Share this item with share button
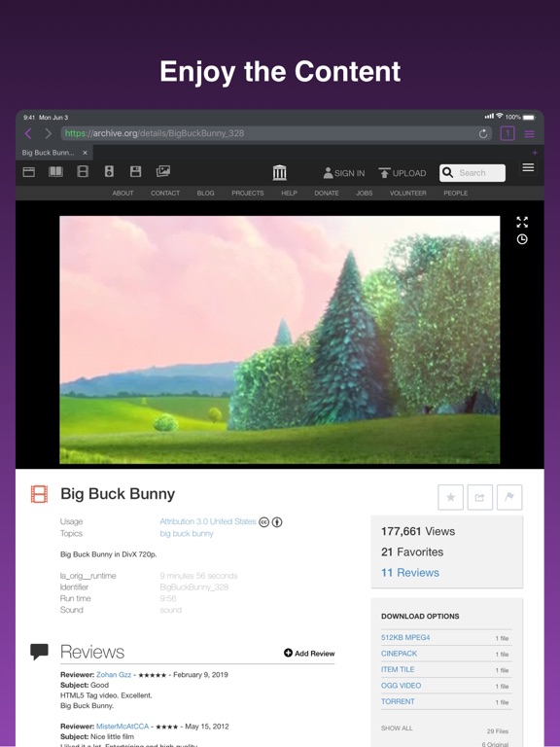 point(480,497)
